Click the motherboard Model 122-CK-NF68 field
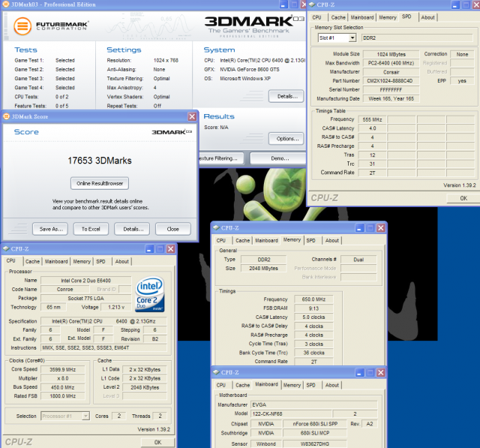480x448 pixels. click(x=290, y=413)
